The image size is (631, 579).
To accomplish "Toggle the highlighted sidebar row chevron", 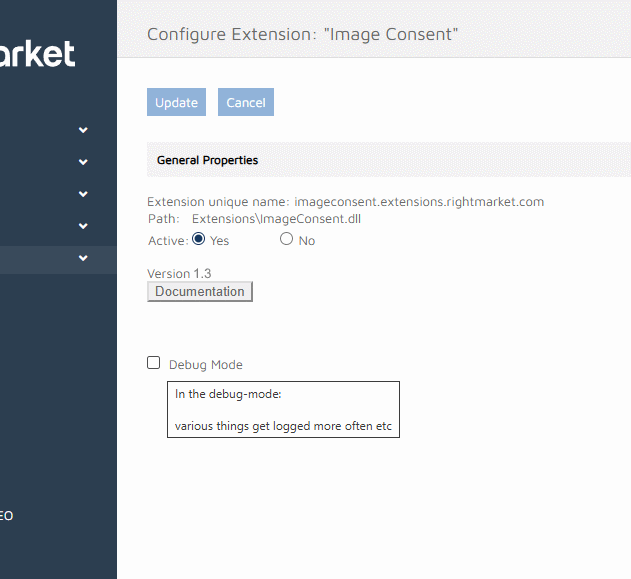I will [83, 259].
